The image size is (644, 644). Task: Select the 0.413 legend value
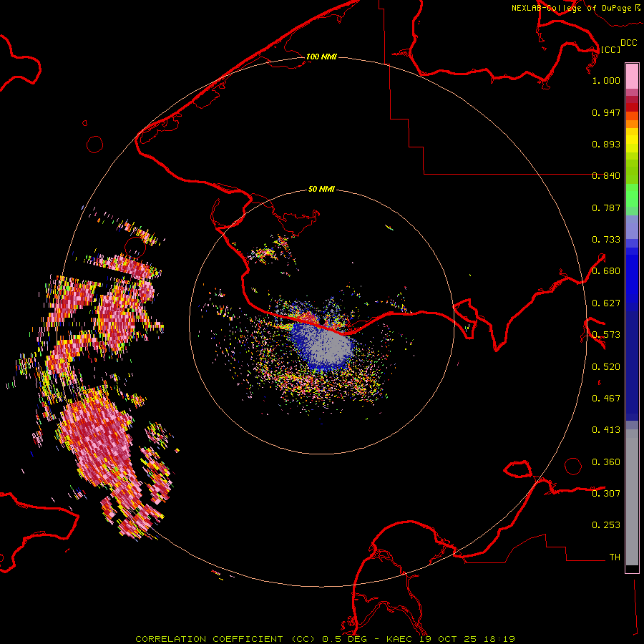pyautogui.click(x=606, y=430)
